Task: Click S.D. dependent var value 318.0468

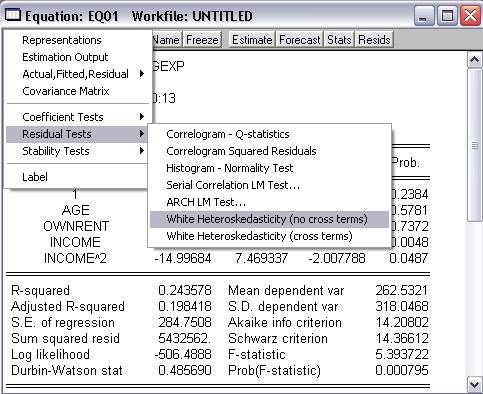Action: point(402,306)
